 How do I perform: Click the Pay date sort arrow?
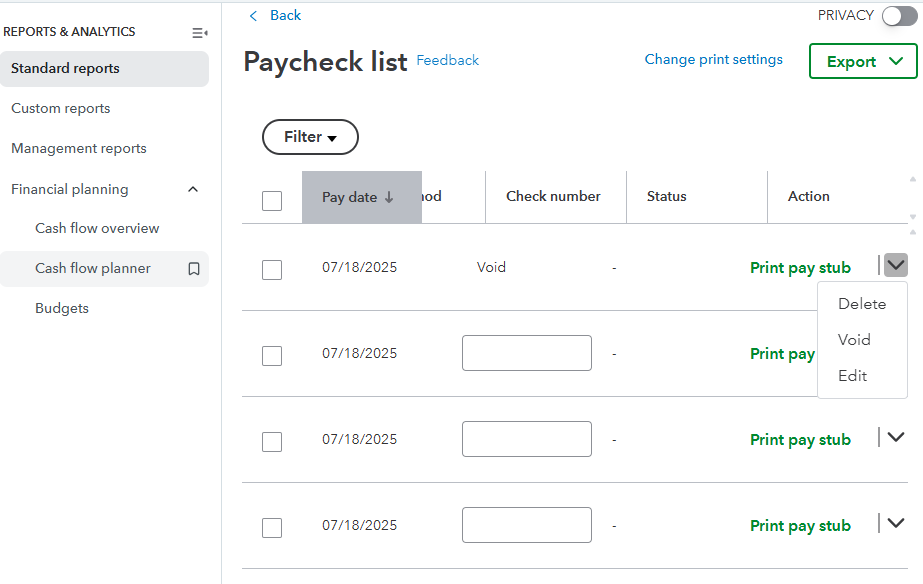pyautogui.click(x=389, y=198)
